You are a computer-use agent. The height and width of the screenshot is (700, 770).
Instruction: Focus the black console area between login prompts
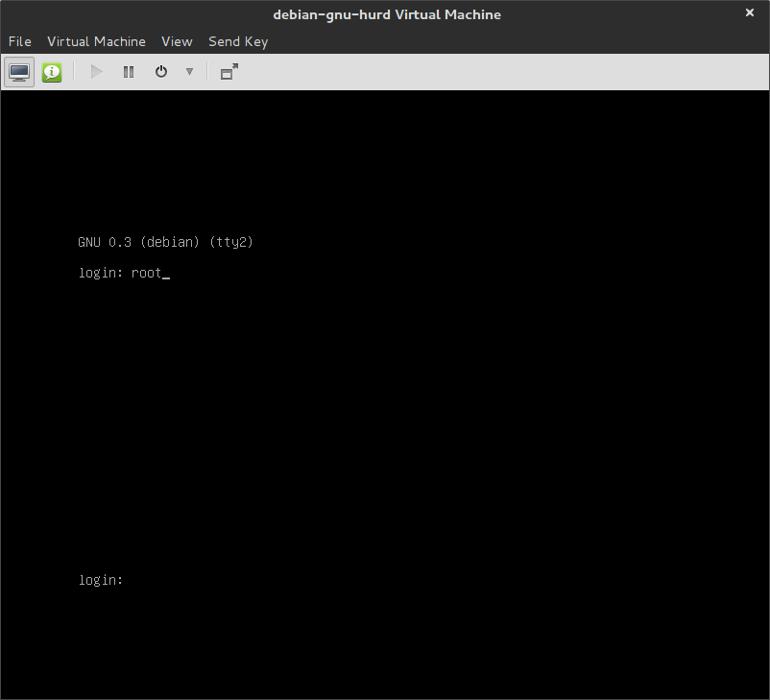pos(384,422)
